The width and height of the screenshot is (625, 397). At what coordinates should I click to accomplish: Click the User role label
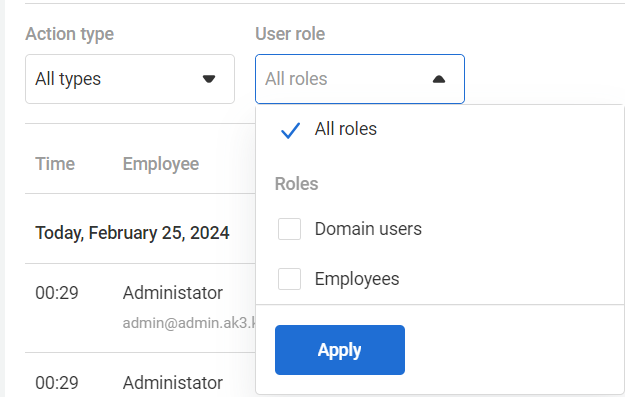tap(290, 34)
